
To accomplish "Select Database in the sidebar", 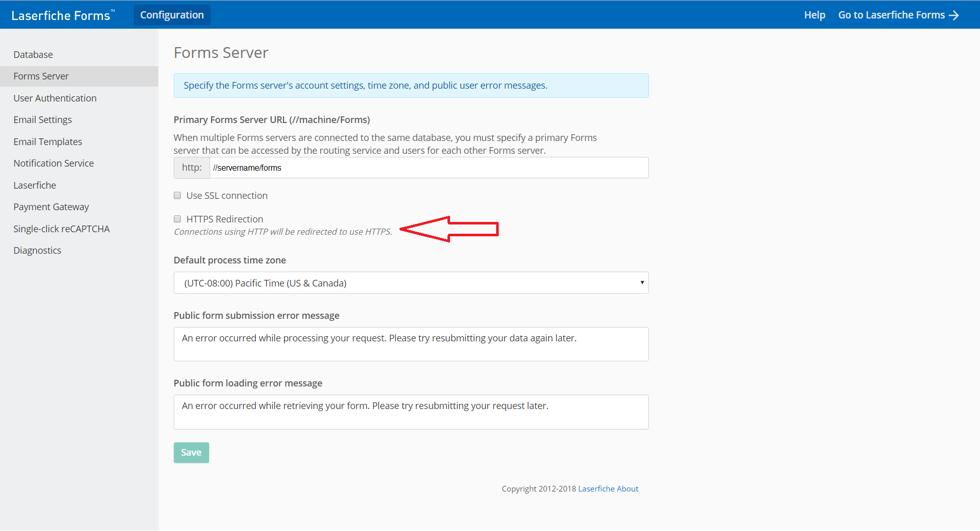I will click(33, 55).
